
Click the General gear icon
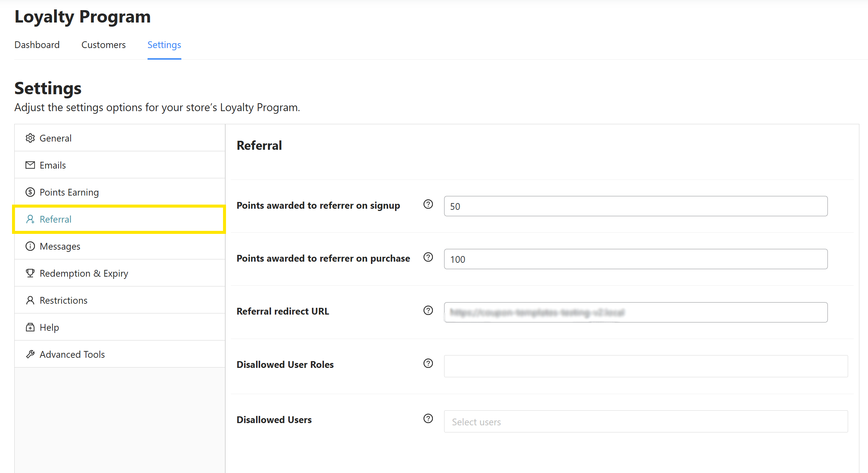[30, 138]
